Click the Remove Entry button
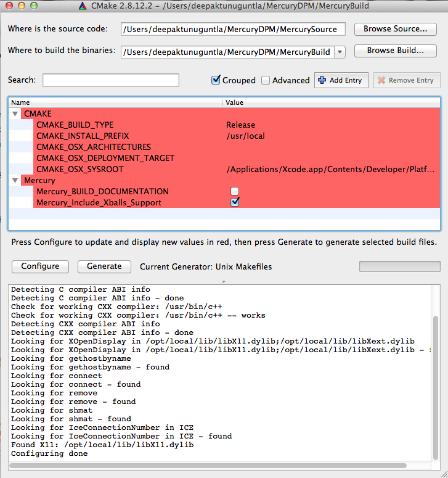This screenshot has height=478, width=448. pos(407,80)
